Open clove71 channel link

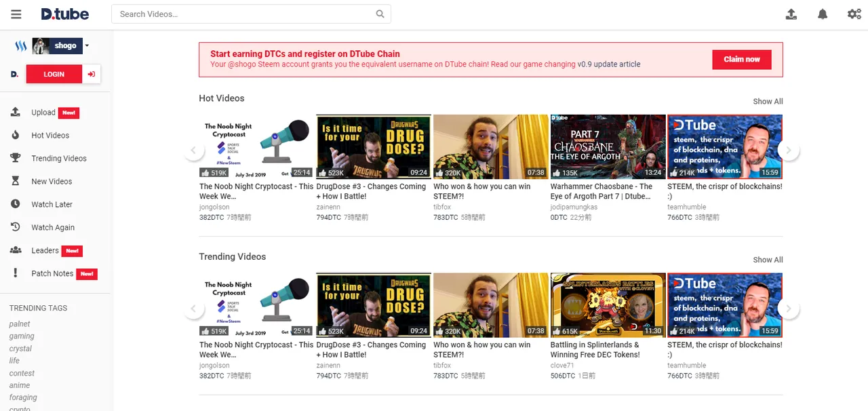562,366
